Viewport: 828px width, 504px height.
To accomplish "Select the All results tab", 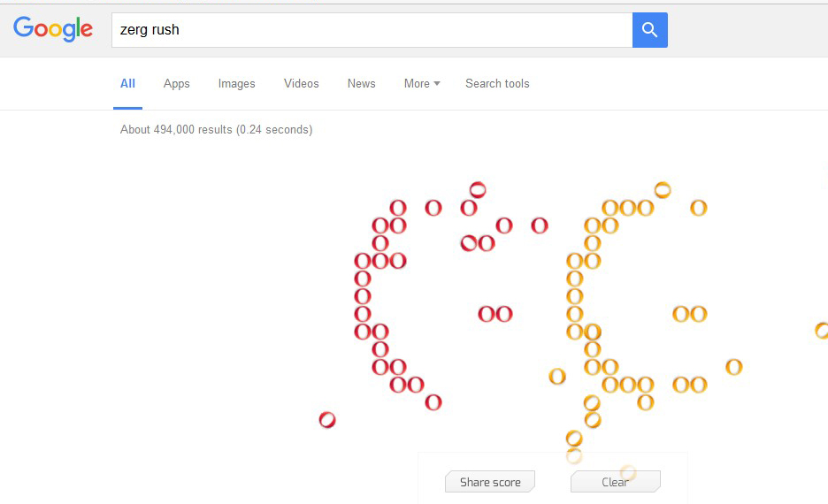I will (127, 84).
